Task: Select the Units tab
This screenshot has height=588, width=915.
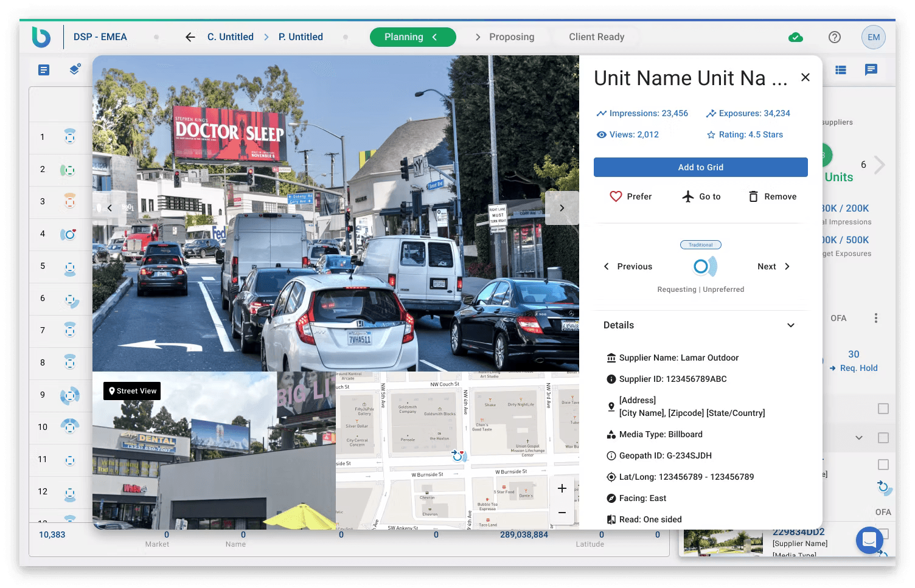Action: pyautogui.click(x=839, y=177)
